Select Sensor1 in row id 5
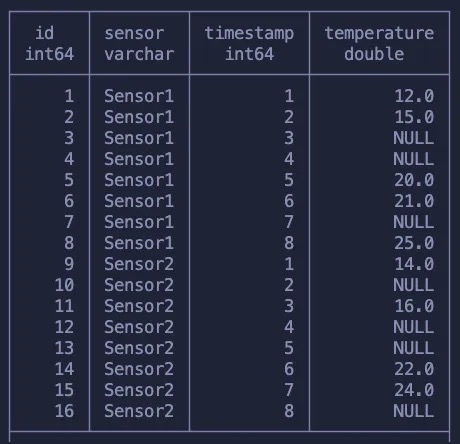This screenshot has width=460, height=444. click(x=139, y=180)
